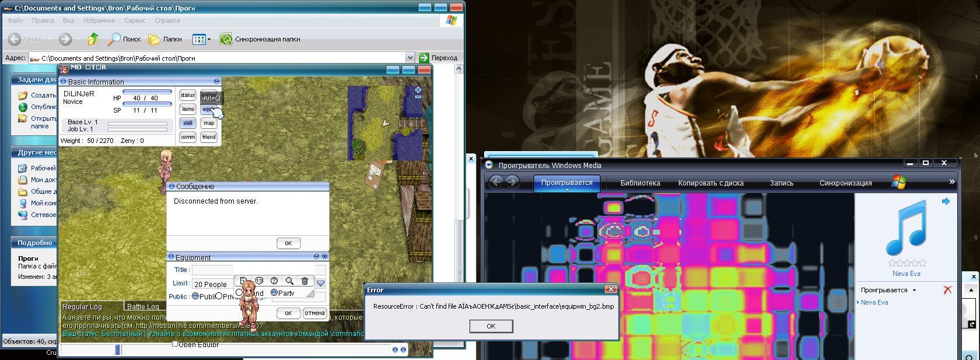Enable the Open Equip checkbox
The image size is (980, 360).
click(x=174, y=344)
